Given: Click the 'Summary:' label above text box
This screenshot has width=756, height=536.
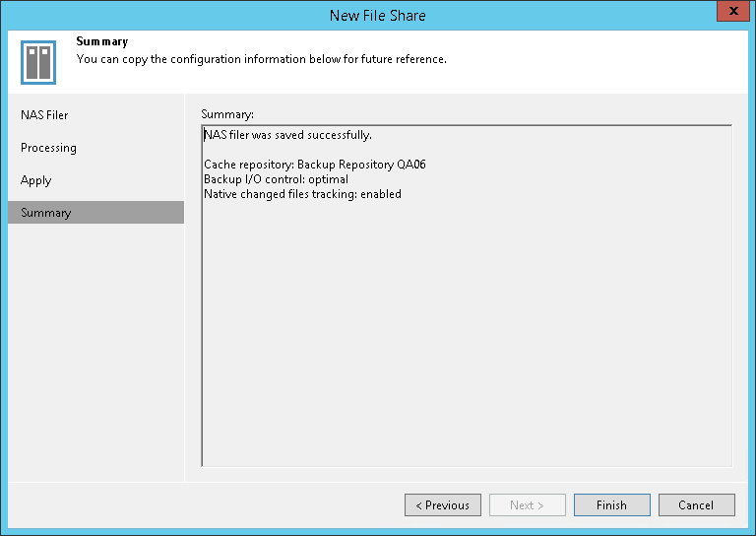Looking at the screenshot, I should 227,114.
